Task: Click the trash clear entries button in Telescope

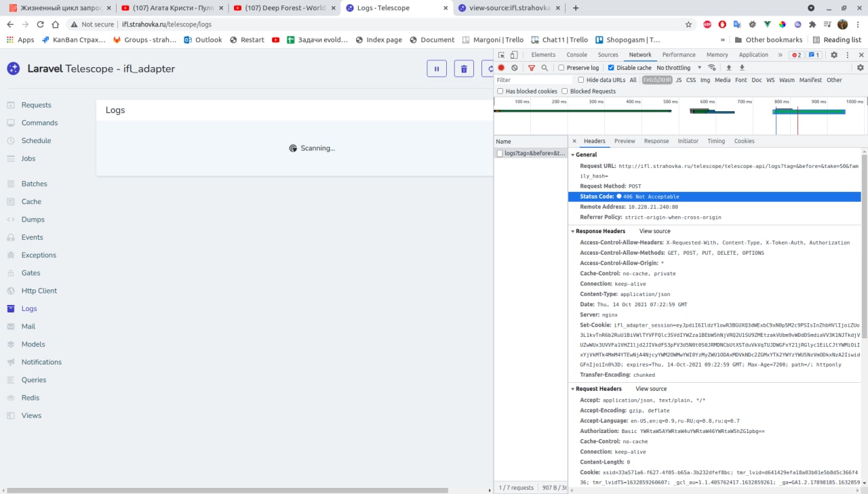Action: 464,68
